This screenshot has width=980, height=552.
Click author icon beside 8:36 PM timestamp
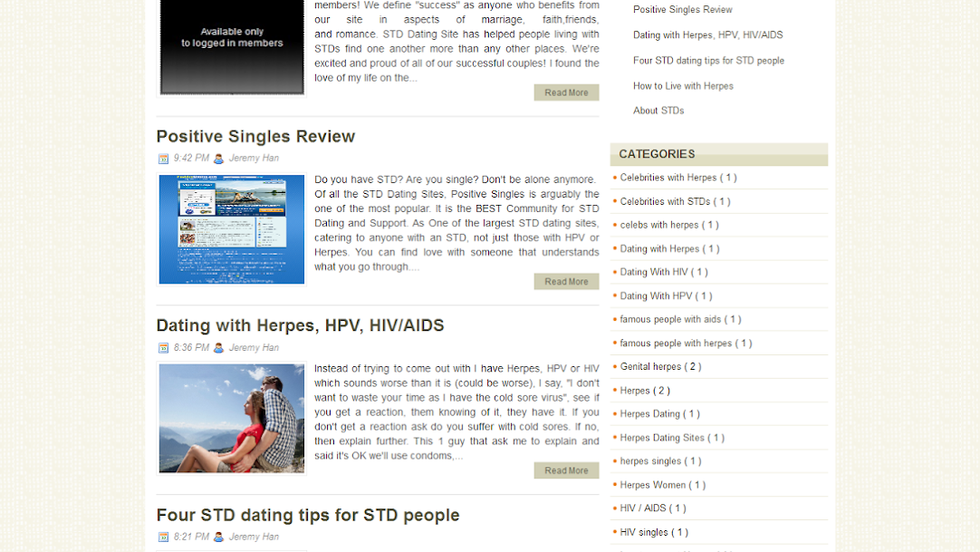tap(219, 348)
